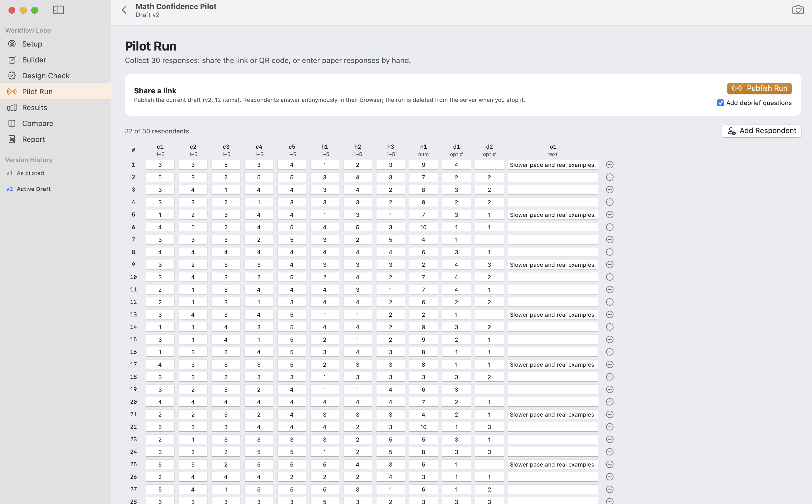Click the o1 text field in row 2
The width and height of the screenshot is (812, 504).
[x=553, y=177]
